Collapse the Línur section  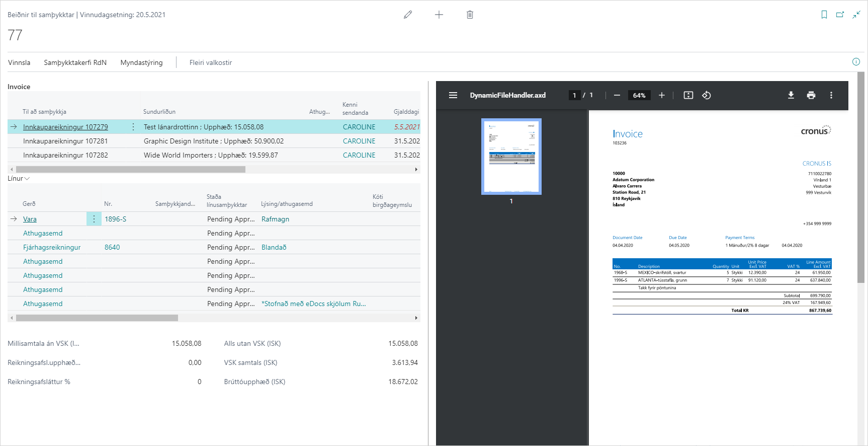(19, 179)
